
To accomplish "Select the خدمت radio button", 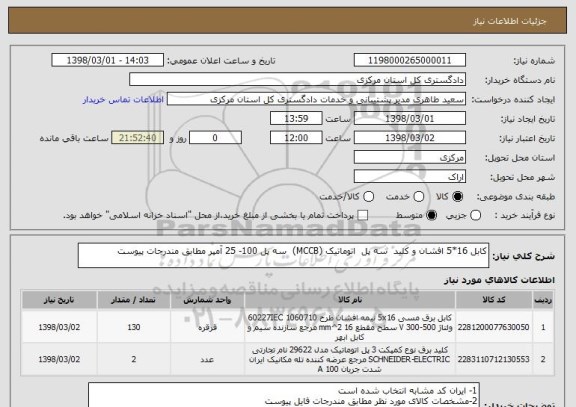I will click(418, 197).
